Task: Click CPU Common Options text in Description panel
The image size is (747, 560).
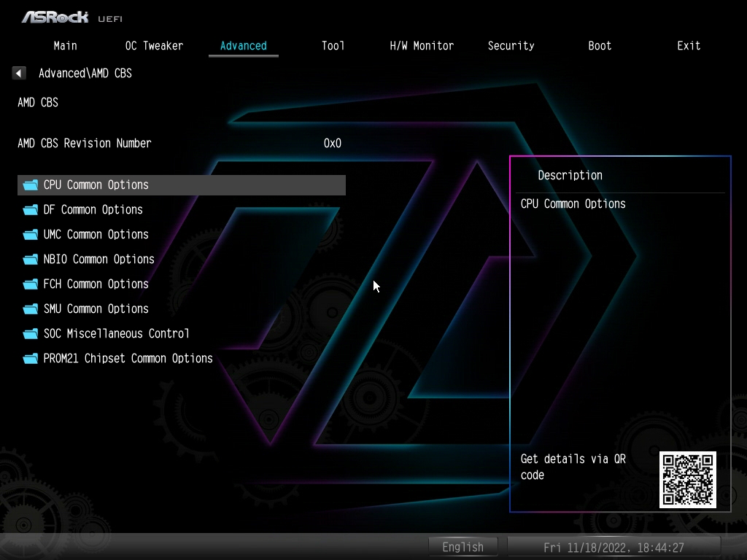Action: 573,204
